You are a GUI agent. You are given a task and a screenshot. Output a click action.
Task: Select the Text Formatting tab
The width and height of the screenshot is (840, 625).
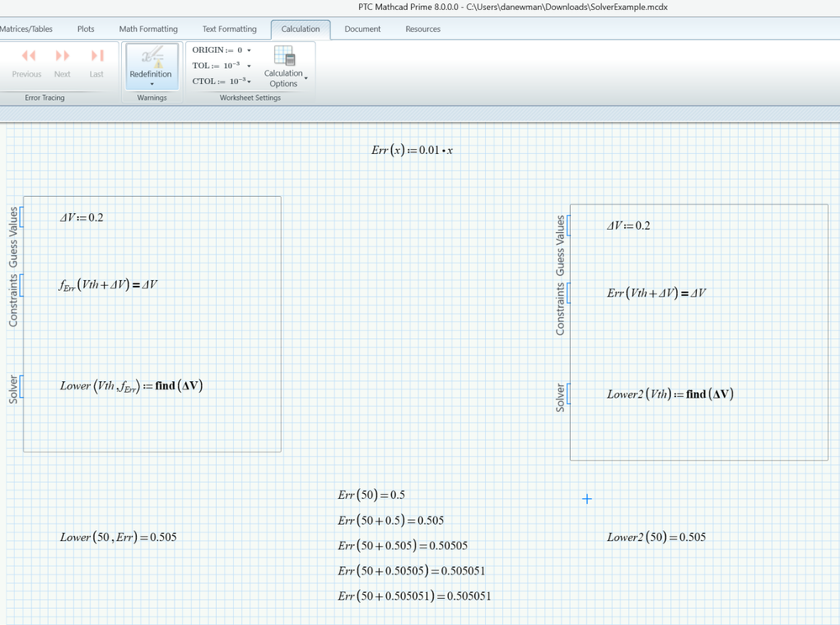tap(229, 29)
